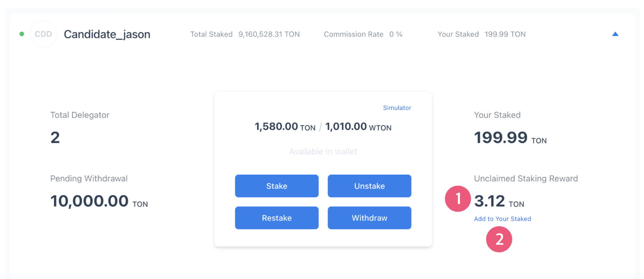Click the green status dot indicator
The width and height of the screenshot is (644, 279).
coord(22,34)
